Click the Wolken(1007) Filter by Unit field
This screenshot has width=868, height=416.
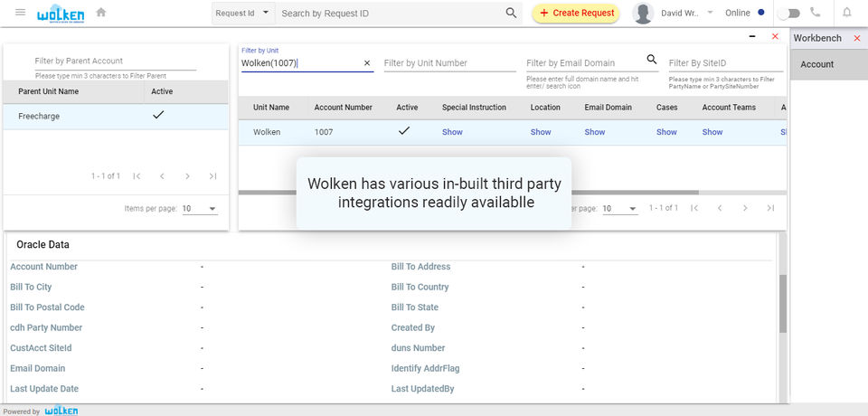(x=300, y=63)
